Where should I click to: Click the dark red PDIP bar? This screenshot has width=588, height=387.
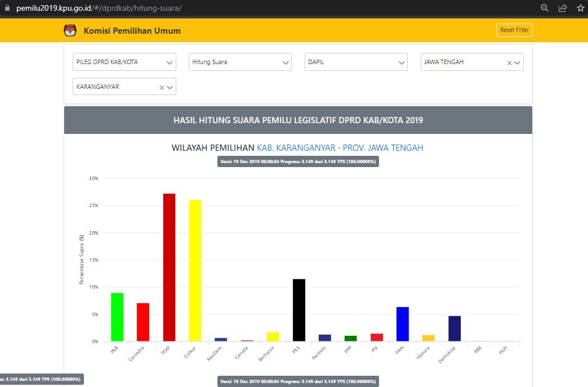point(169,267)
